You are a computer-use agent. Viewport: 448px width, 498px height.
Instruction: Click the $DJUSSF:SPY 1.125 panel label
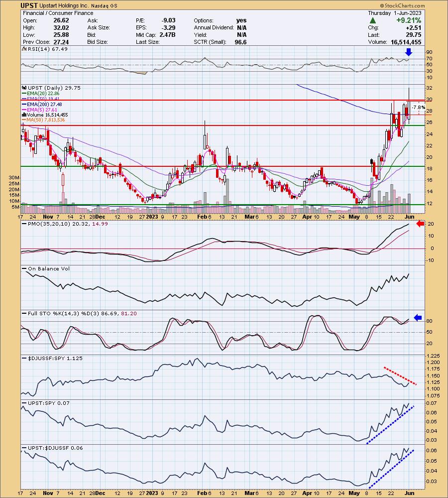click(55, 358)
